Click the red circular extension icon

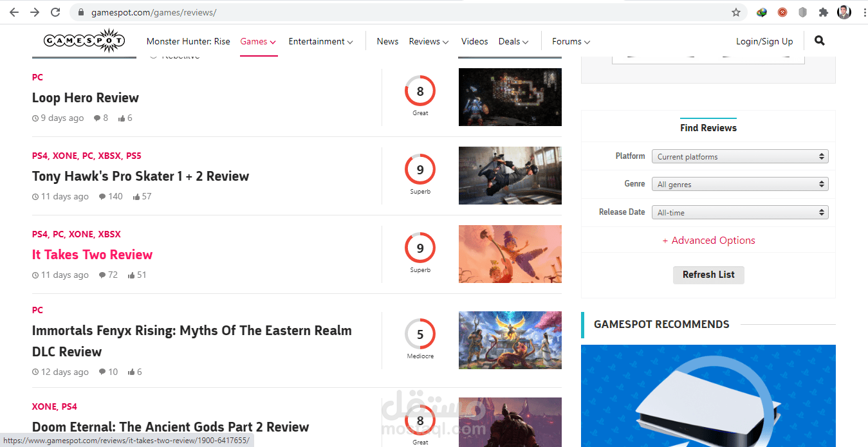(782, 12)
